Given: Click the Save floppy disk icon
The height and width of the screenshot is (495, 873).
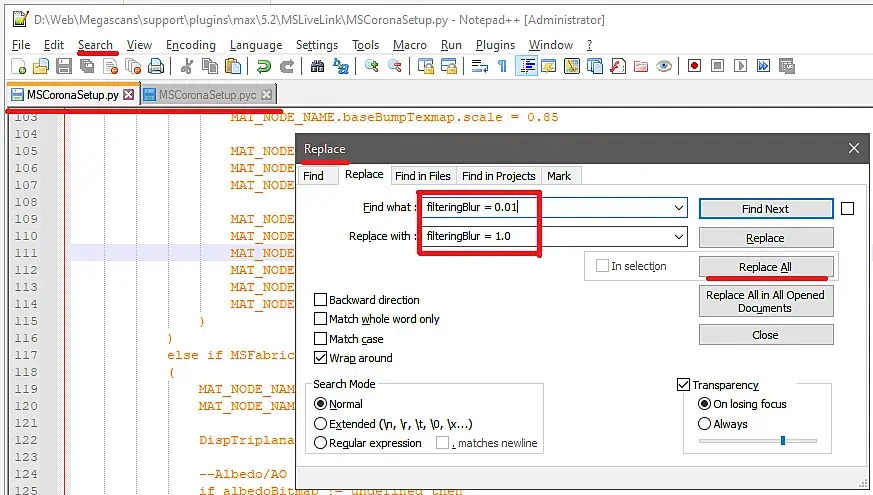Looking at the screenshot, I should (x=64, y=66).
